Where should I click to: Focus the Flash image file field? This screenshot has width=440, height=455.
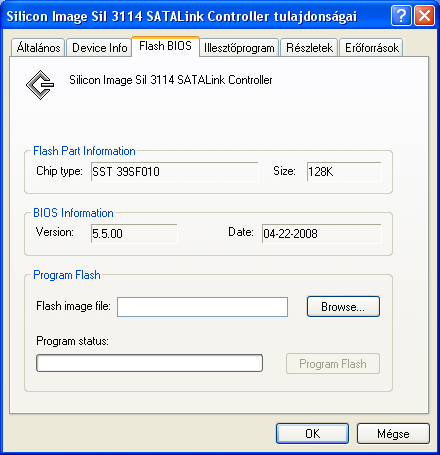pyautogui.click(x=202, y=307)
